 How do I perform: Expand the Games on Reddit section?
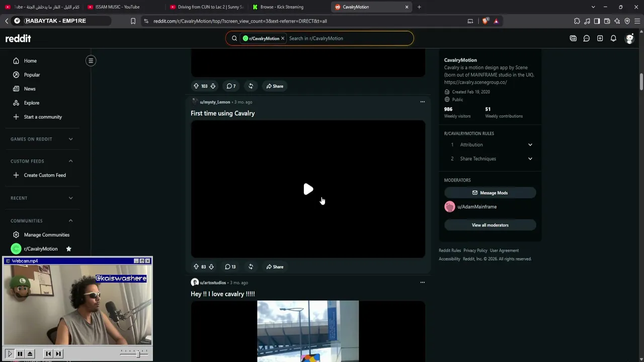(41, 139)
